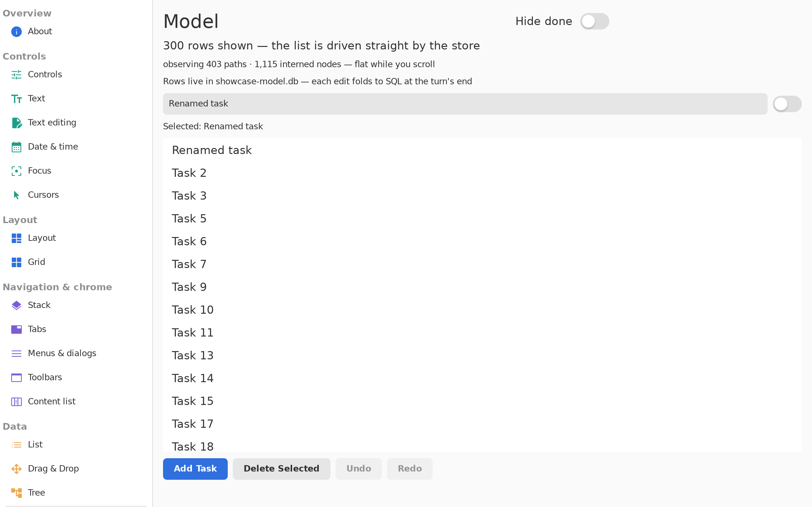
Task: Click the Delete Selected button
Action: tap(281, 469)
